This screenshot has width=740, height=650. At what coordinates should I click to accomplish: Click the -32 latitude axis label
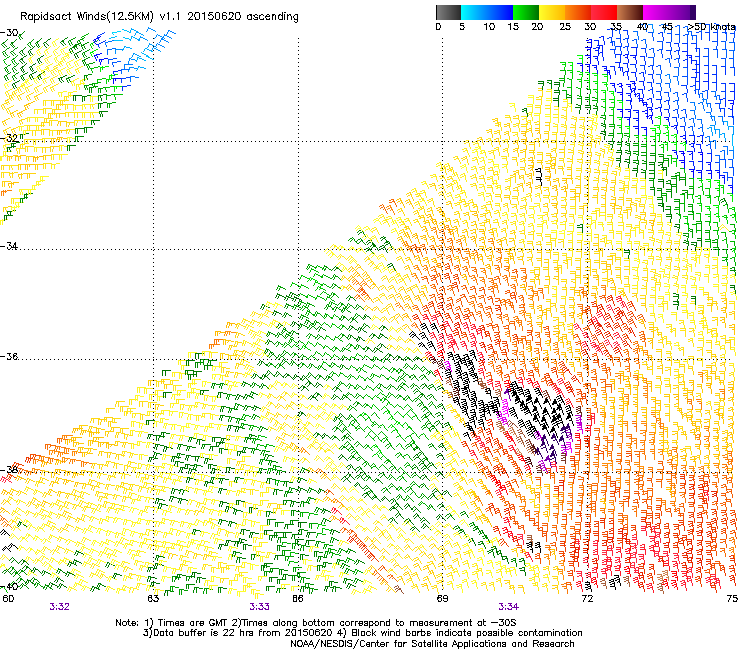(x=9, y=138)
